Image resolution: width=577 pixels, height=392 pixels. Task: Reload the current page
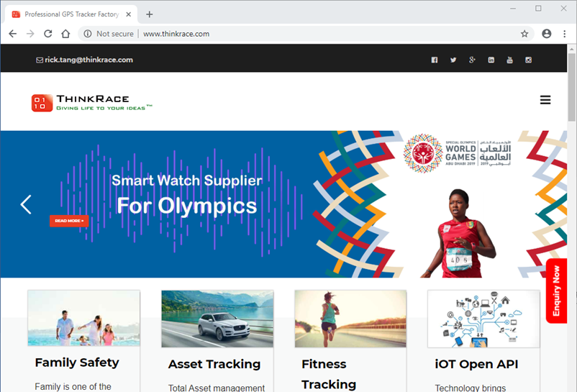click(47, 34)
